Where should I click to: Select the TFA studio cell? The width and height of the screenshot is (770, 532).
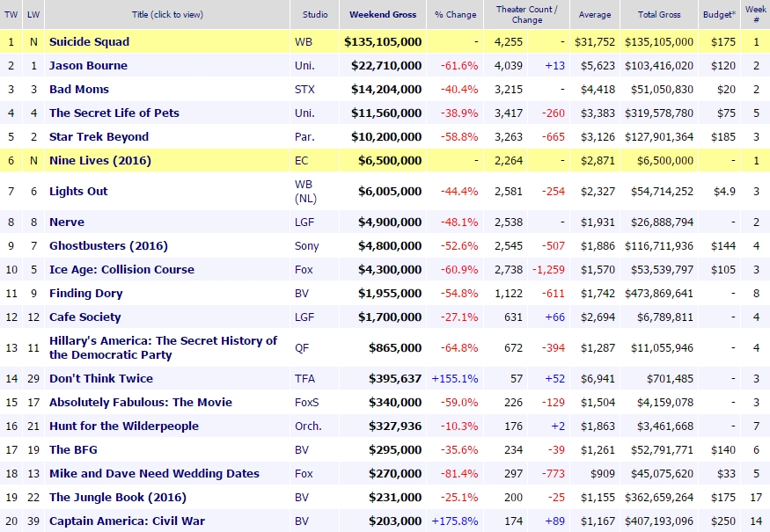coord(304,378)
